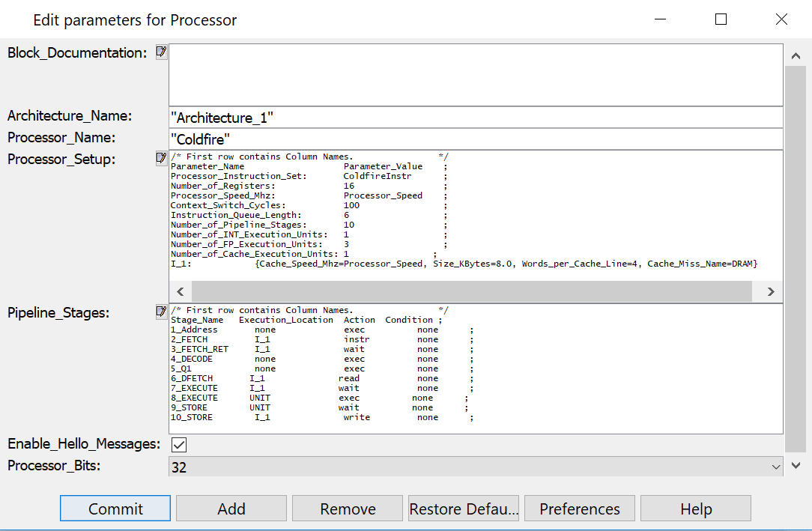The width and height of the screenshot is (812, 531).
Task: Open the Pipeline_Stages editor icon
Action: point(161,312)
